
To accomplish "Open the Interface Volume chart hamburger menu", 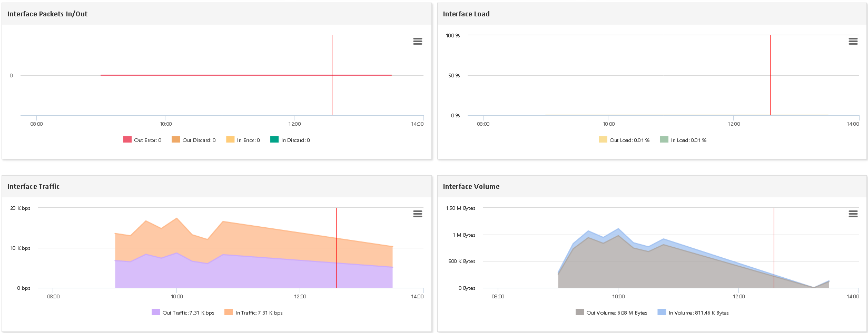I will click(853, 214).
